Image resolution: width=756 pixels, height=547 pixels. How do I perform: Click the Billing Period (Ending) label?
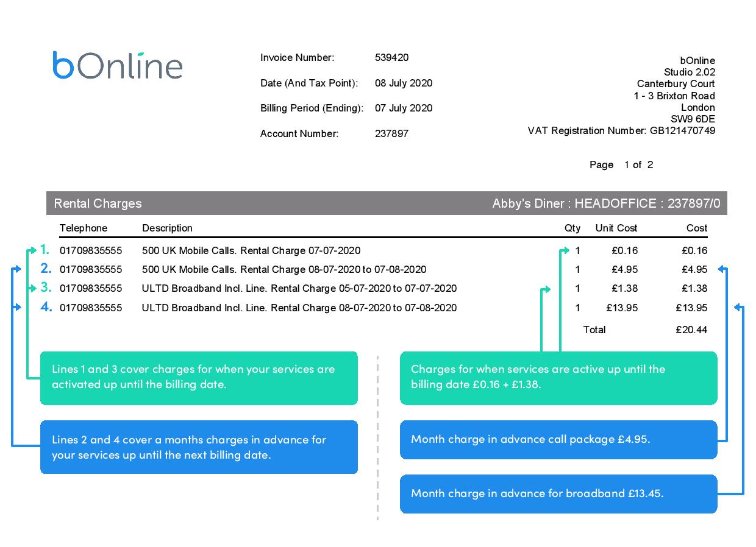312,108
